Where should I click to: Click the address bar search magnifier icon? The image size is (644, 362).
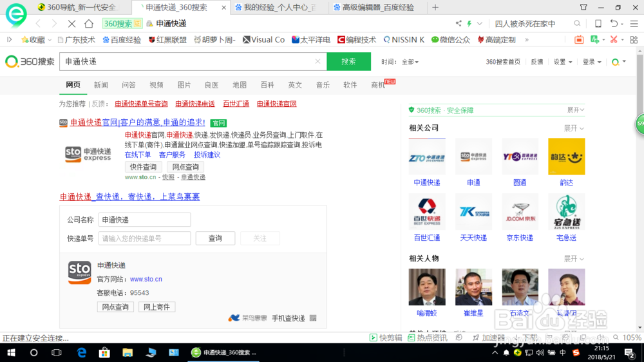pyautogui.click(x=577, y=23)
